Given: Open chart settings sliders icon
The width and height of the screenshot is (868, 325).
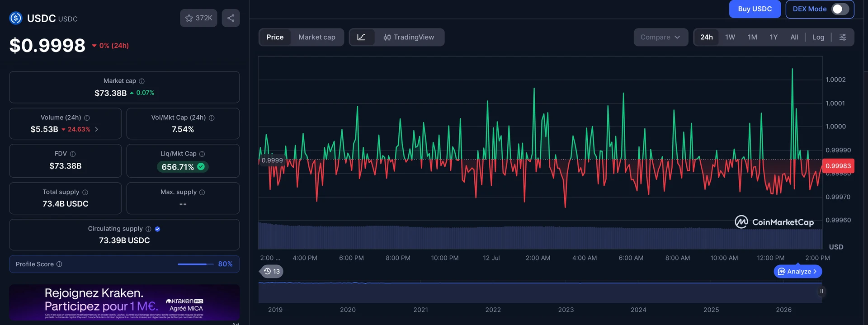Looking at the screenshot, I should pyautogui.click(x=843, y=37).
